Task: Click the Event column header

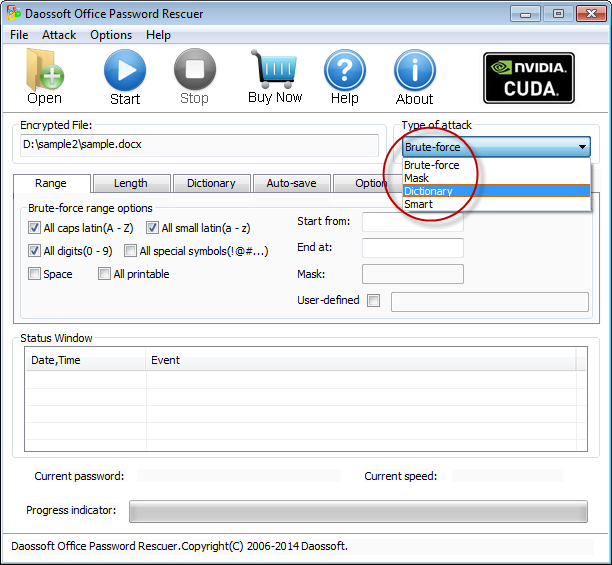Action: [x=361, y=360]
